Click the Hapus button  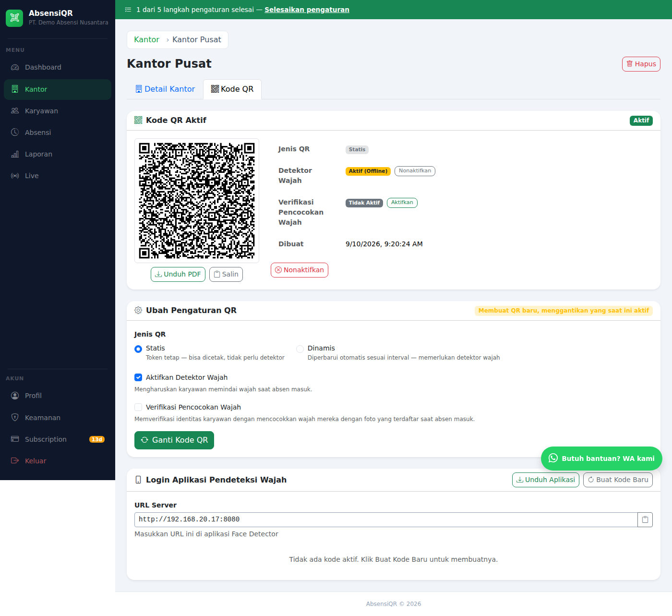tap(641, 64)
